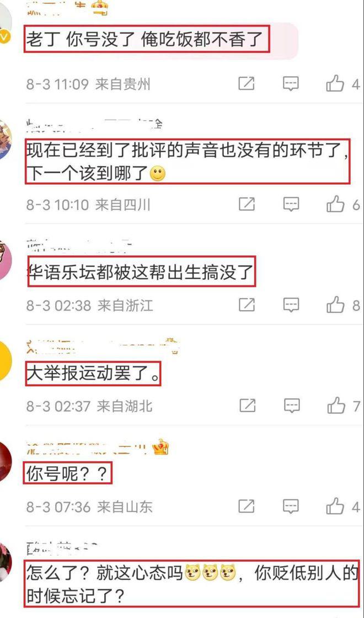Open the yellow avatar of the Hubei commenter
364x618 pixels.
(5, 361)
